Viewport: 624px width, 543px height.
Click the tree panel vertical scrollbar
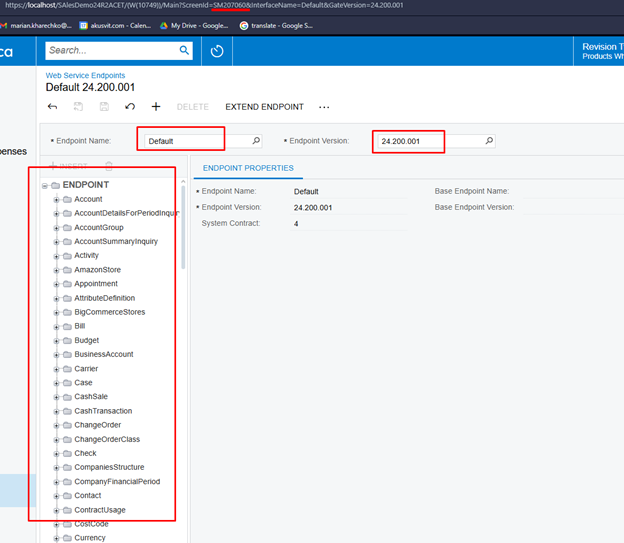pyautogui.click(x=183, y=228)
